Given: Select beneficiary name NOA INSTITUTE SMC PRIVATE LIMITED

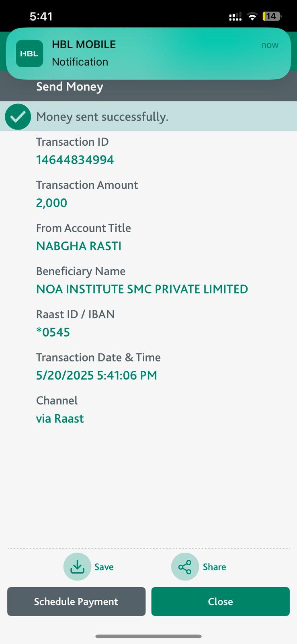Looking at the screenshot, I should pos(142,289).
